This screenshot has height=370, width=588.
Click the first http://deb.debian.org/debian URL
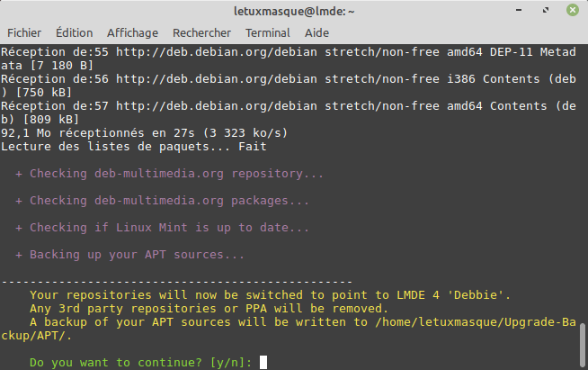pos(218,52)
